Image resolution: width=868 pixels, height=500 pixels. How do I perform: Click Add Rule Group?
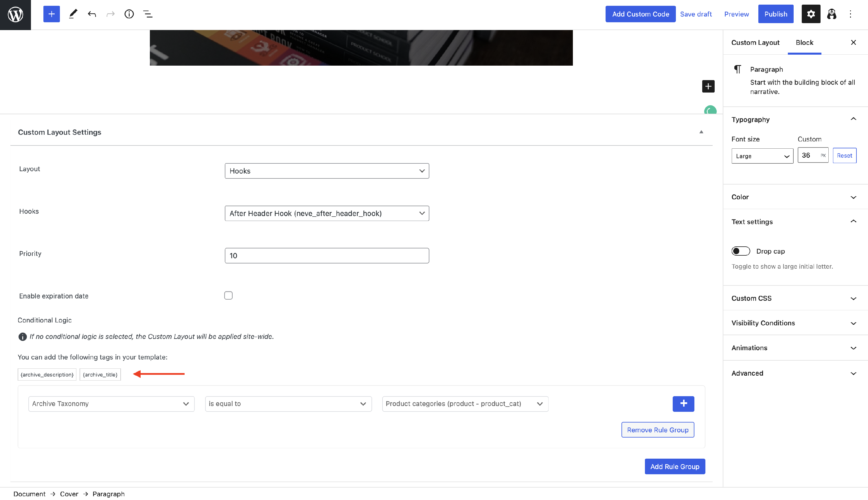point(674,466)
